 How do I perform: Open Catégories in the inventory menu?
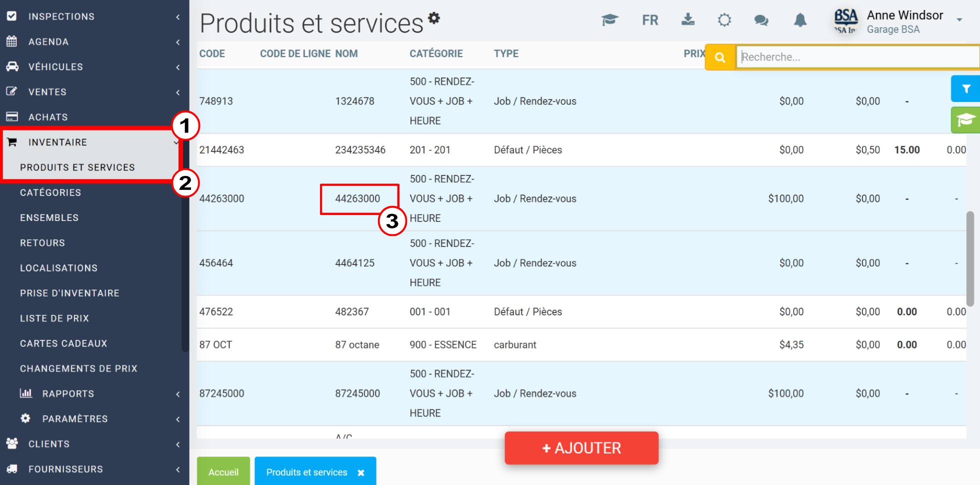click(50, 192)
